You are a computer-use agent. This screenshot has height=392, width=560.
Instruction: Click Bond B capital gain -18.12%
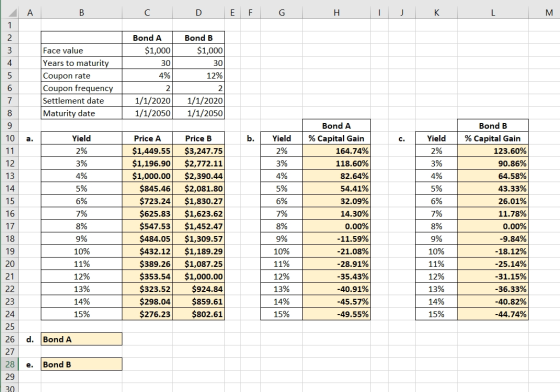(493, 251)
